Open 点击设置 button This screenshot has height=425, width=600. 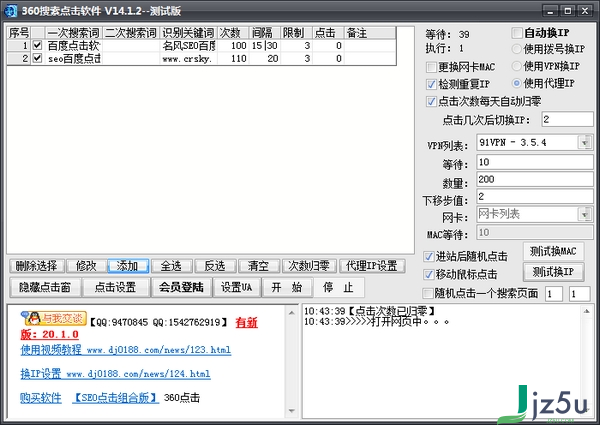pyautogui.click(x=116, y=287)
